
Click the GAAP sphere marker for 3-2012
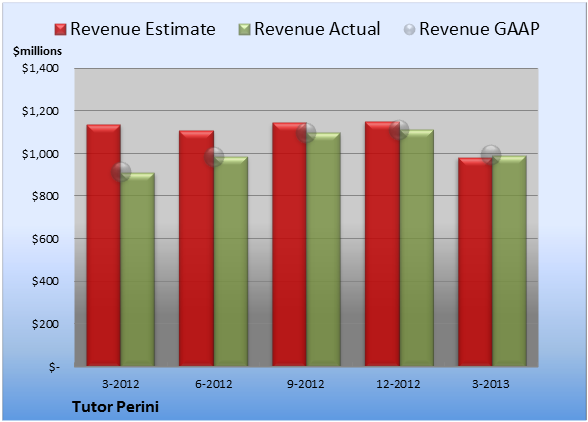(x=121, y=172)
